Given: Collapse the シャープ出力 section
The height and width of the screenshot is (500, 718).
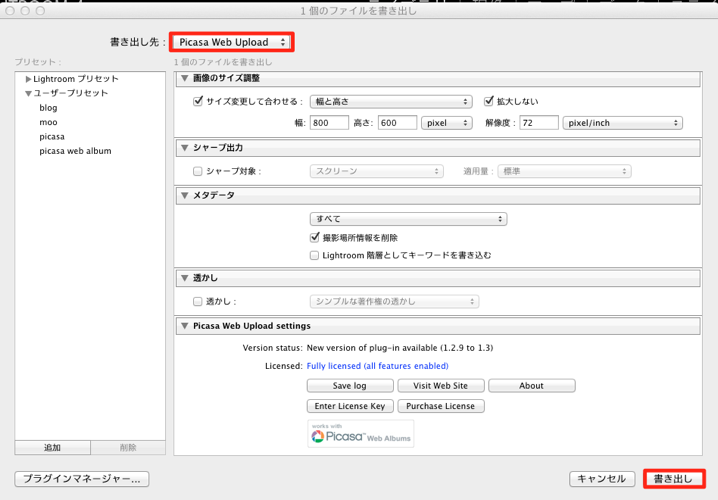Looking at the screenshot, I should 185,148.
